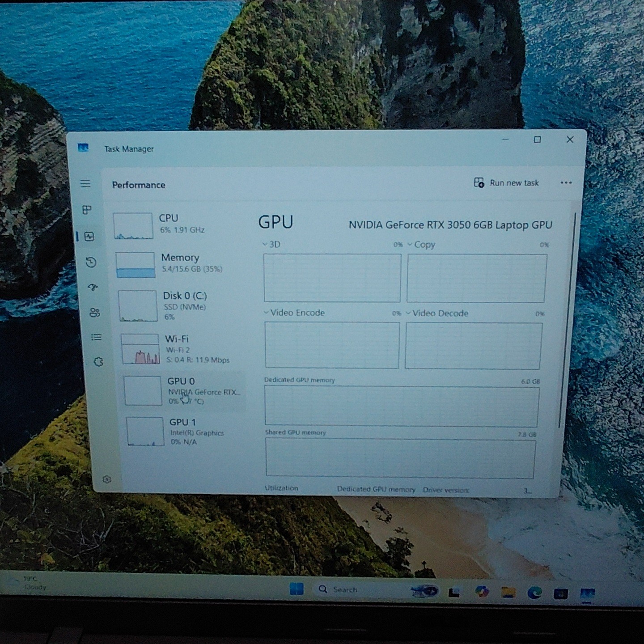Click the Video Decode utilization graph
The width and height of the screenshot is (644, 644).
pyautogui.click(x=474, y=346)
